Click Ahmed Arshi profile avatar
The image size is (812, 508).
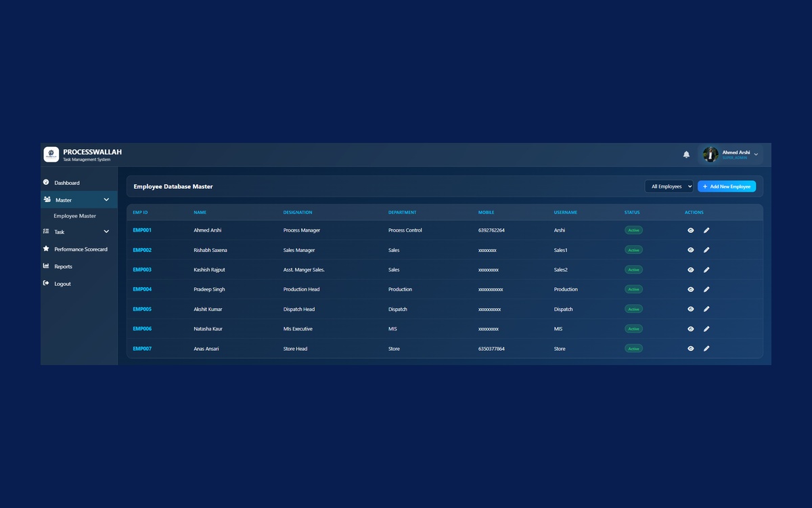coord(710,154)
